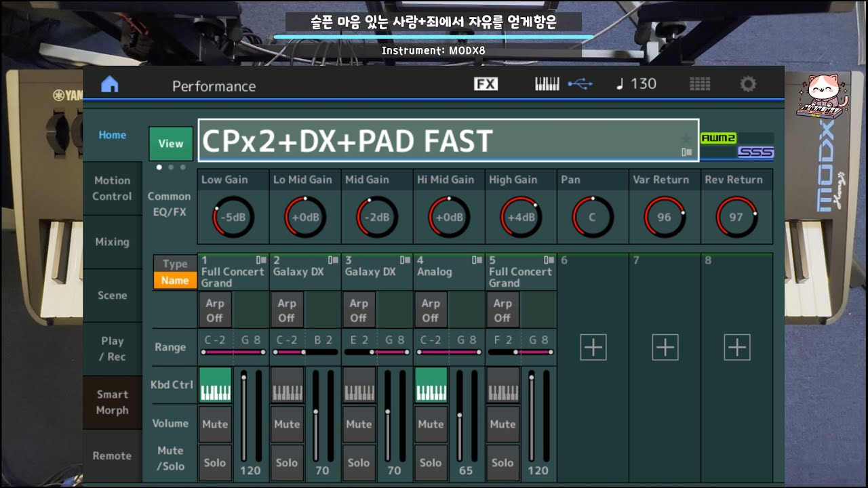The width and height of the screenshot is (868, 488).
Task: Mute part 5 Full Concert Grand
Action: tap(502, 424)
